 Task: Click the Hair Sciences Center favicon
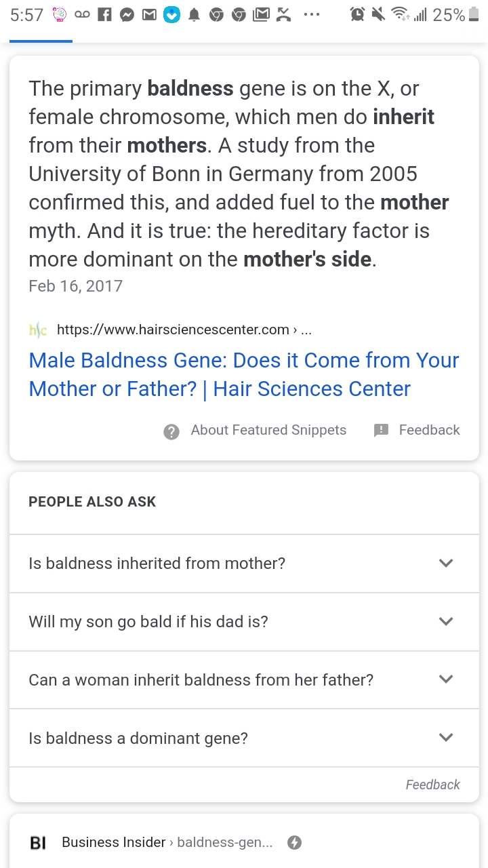pos(38,330)
